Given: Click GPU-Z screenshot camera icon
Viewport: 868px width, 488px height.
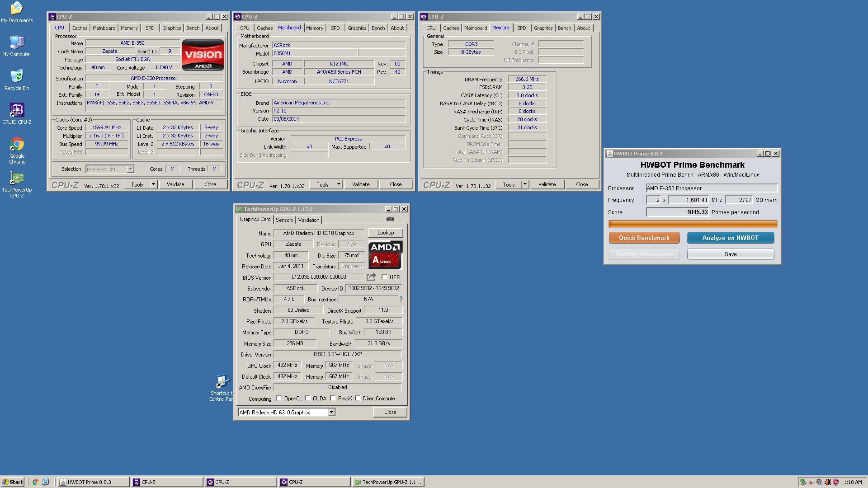Looking at the screenshot, I should tap(390, 219).
